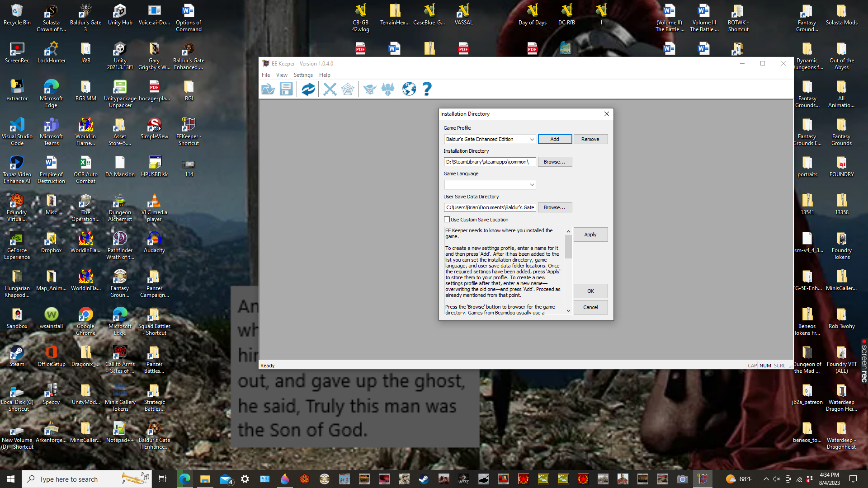Select the Unity Hub desktop icon
868x488 pixels.
pyautogui.click(x=120, y=15)
